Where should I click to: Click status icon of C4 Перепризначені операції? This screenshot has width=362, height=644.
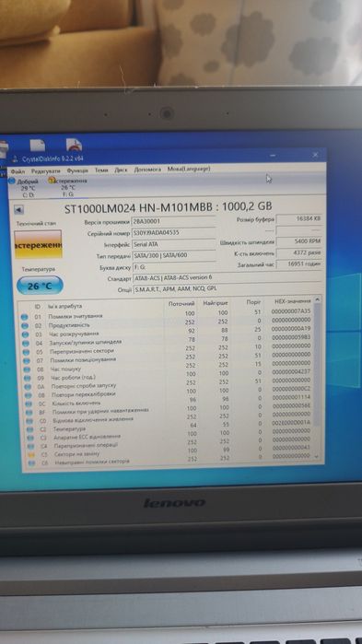tap(31, 447)
